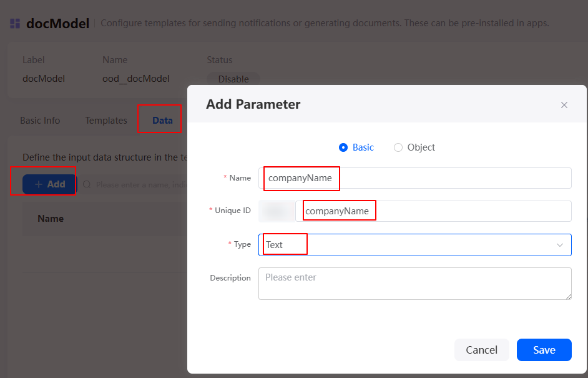Toggle the Disable status badge
Screen dimensions: 588x378
(x=233, y=79)
